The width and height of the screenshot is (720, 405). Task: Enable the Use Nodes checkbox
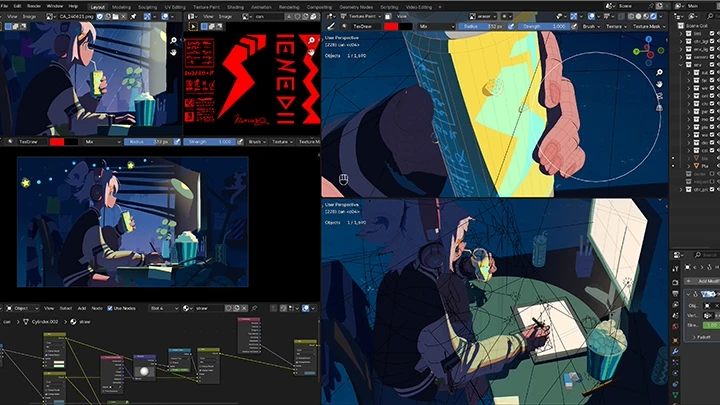tap(111, 308)
